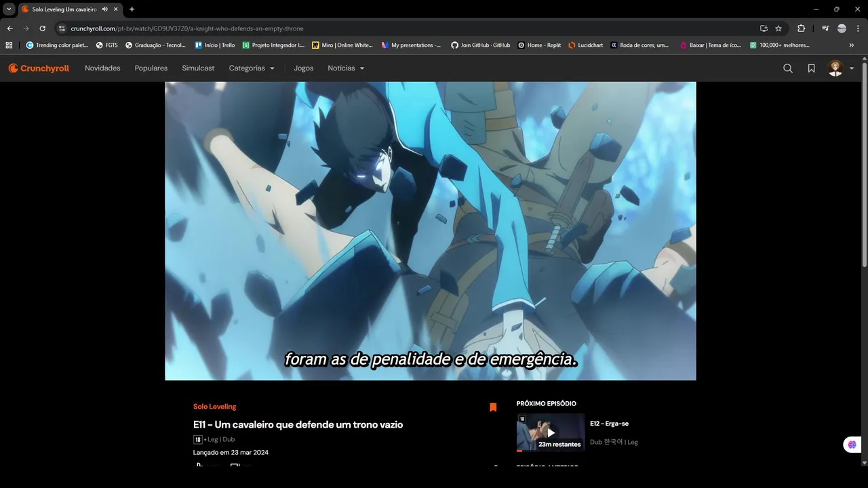Open the 100,000+ melhores bookmark
The height and width of the screenshot is (488, 868).
[780, 45]
